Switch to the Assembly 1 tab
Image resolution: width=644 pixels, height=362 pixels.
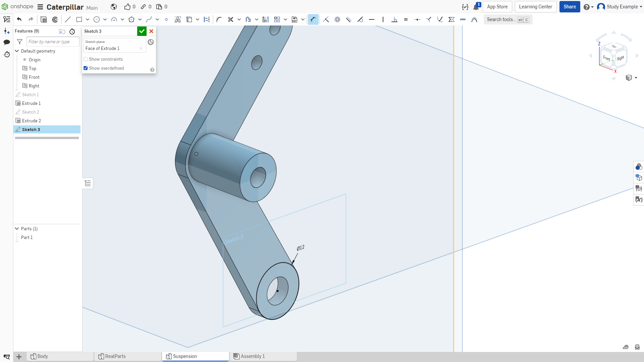coord(263,356)
